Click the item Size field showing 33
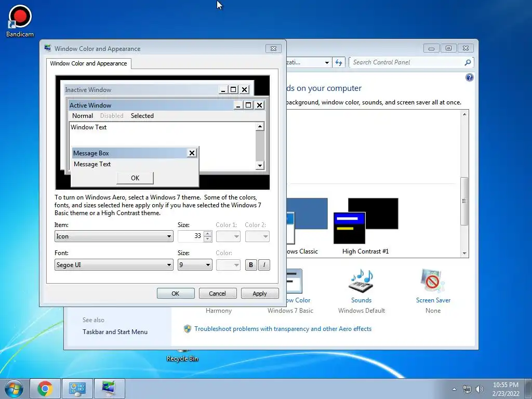Image resolution: width=532 pixels, height=399 pixels. (191, 236)
